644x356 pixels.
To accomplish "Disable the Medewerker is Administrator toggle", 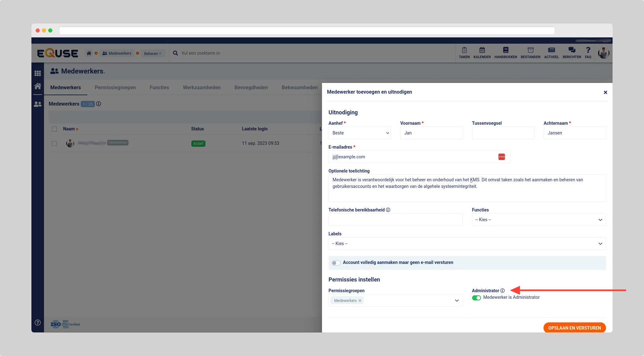I will pyautogui.click(x=476, y=298).
